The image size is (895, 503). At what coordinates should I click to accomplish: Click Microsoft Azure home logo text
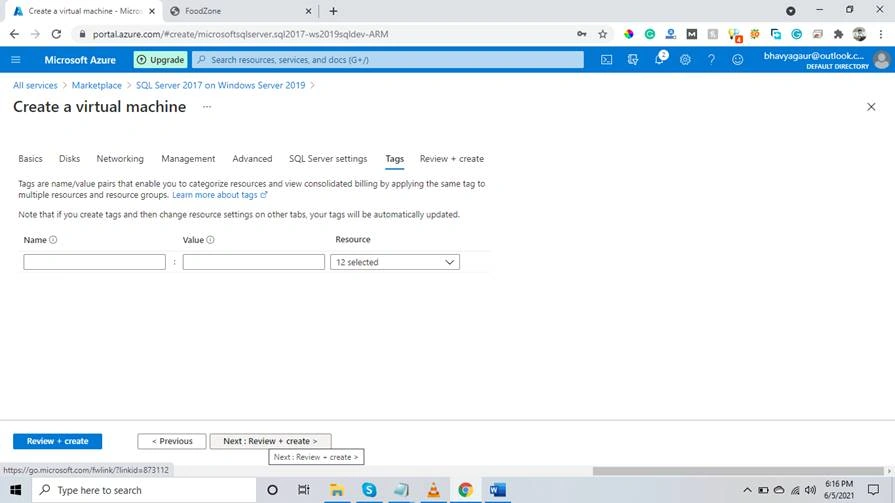tap(80, 59)
